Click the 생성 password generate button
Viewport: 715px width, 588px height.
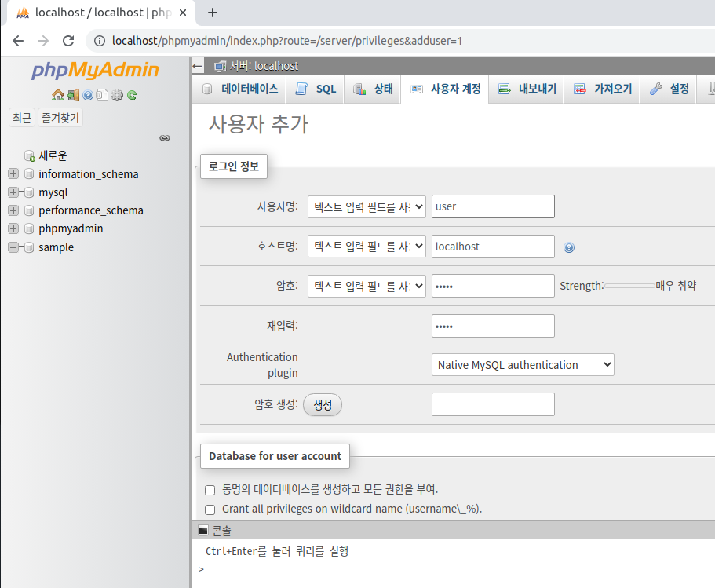click(x=323, y=404)
